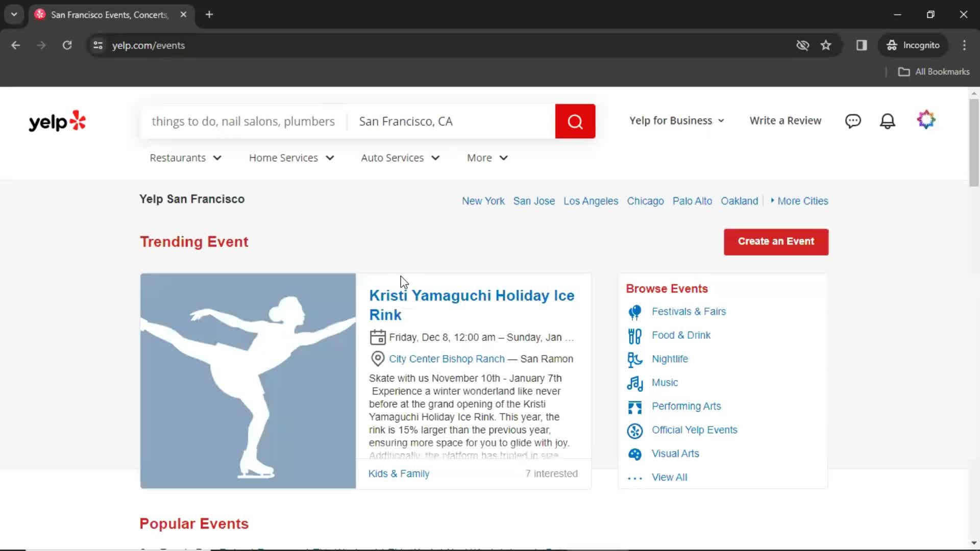Click the messages chat bubble icon
Screen dimensions: 980x551
[x=853, y=120]
